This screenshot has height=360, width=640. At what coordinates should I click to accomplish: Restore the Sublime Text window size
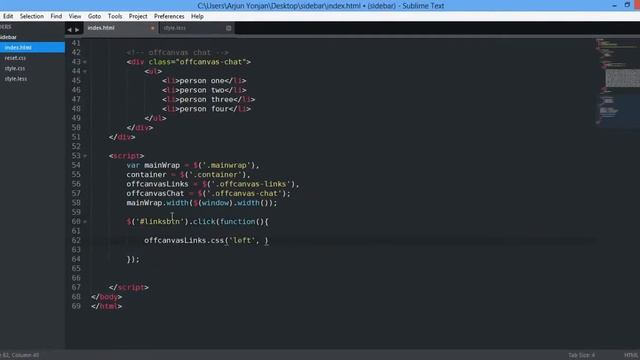click(x=627, y=5)
